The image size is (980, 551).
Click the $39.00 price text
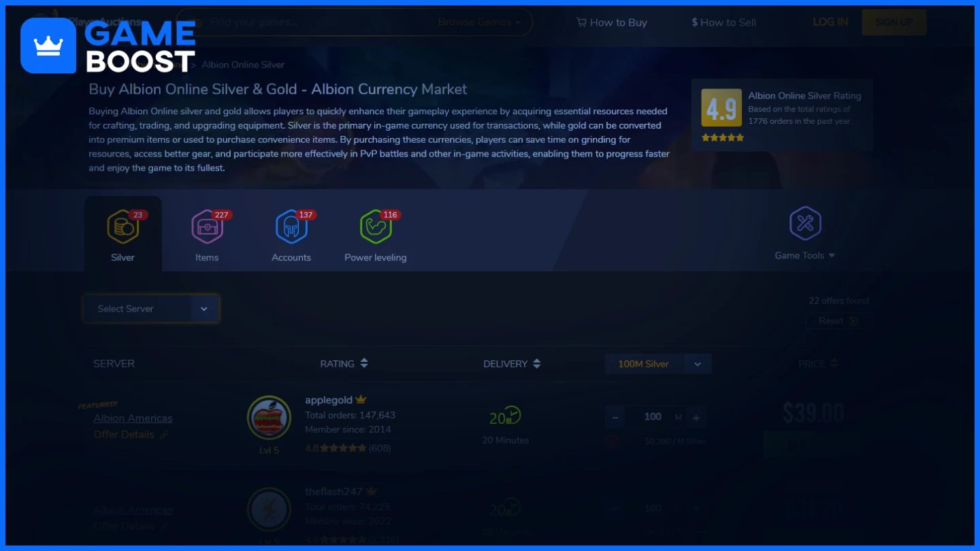tap(813, 413)
